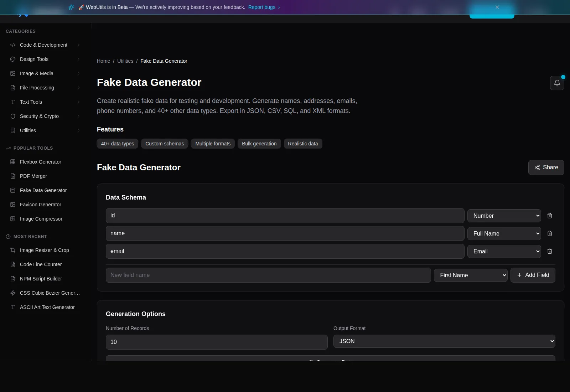Follow the Report bugs link

264,7
